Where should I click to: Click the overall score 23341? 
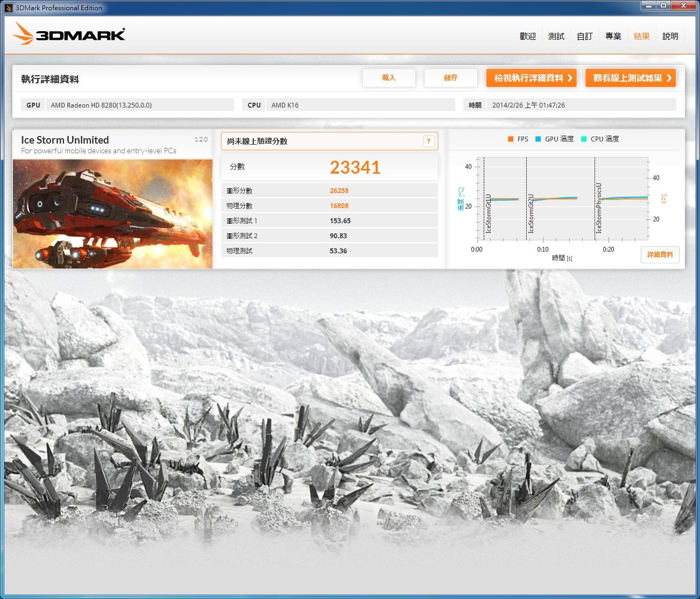pos(355,167)
